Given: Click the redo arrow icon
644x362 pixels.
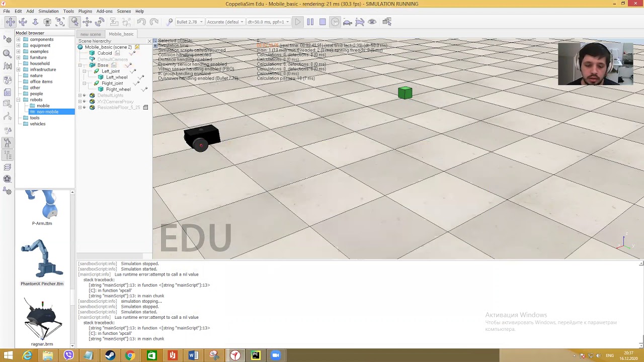Looking at the screenshot, I should click(154, 22).
